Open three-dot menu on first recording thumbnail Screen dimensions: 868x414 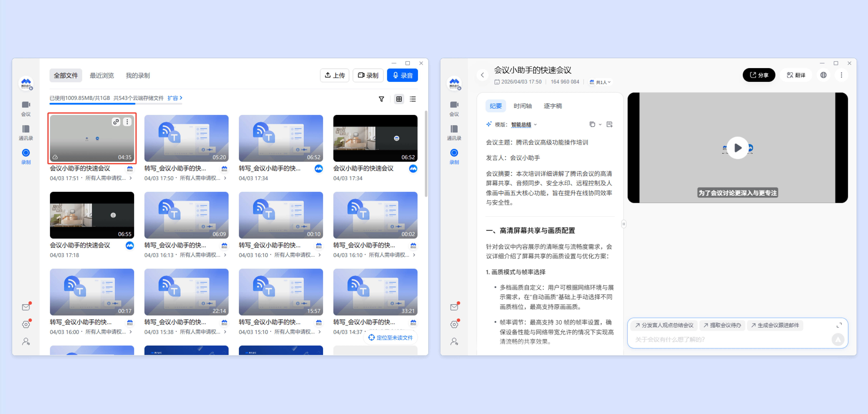click(127, 122)
